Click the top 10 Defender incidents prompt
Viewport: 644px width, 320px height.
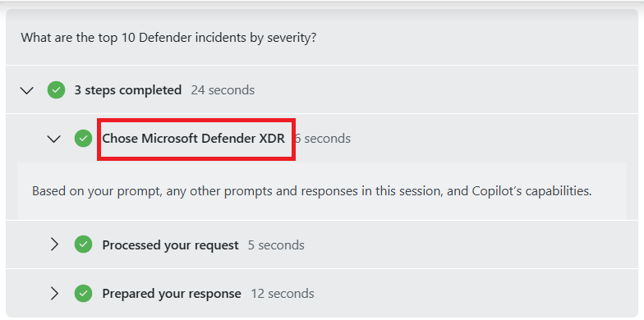click(x=169, y=38)
